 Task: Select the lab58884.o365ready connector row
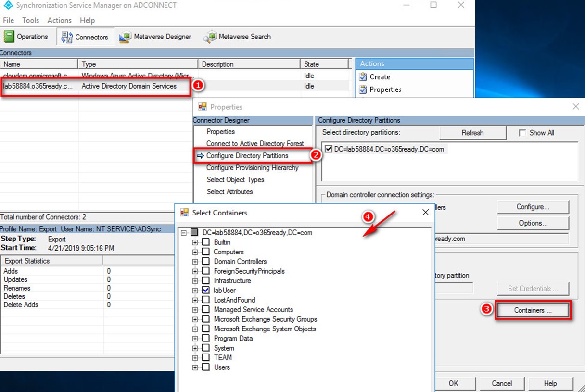[x=175, y=86]
